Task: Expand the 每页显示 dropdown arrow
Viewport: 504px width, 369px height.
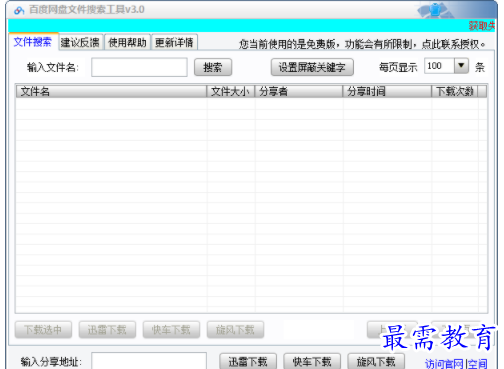Action: coord(461,66)
